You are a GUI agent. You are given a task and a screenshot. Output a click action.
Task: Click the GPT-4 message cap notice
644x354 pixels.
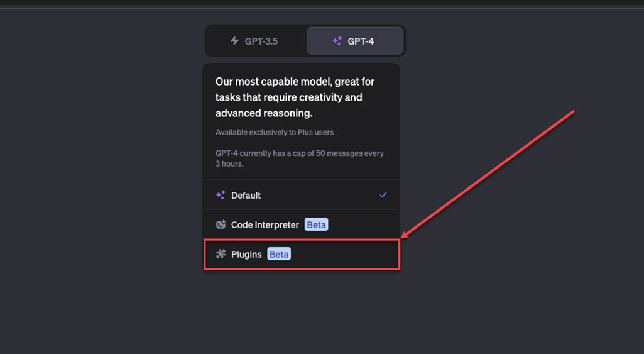[x=300, y=158]
